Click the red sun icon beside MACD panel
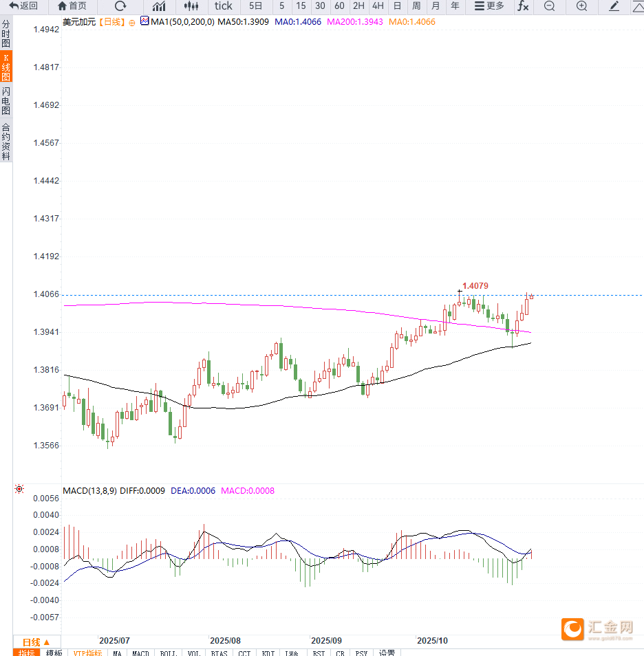 tap(19, 489)
